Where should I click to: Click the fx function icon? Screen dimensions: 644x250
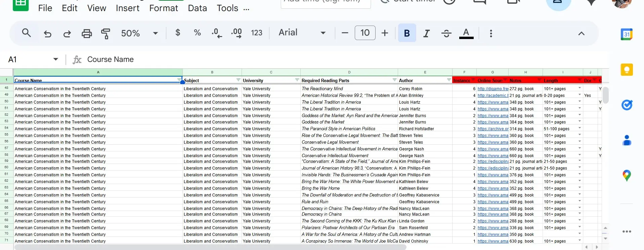click(77, 60)
